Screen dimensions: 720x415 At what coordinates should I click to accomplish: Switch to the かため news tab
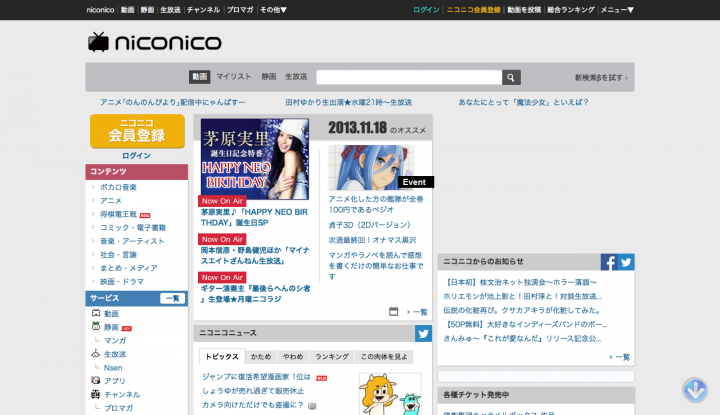pos(261,357)
